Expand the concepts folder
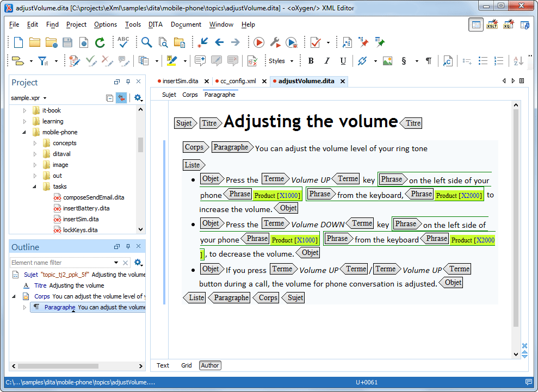 point(35,143)
